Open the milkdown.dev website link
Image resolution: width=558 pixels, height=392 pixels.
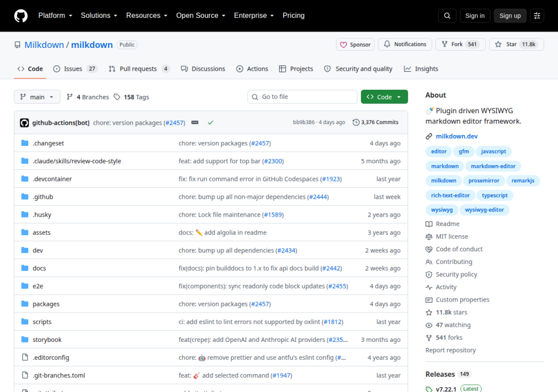pyautogui.click(x=457, y=136)
